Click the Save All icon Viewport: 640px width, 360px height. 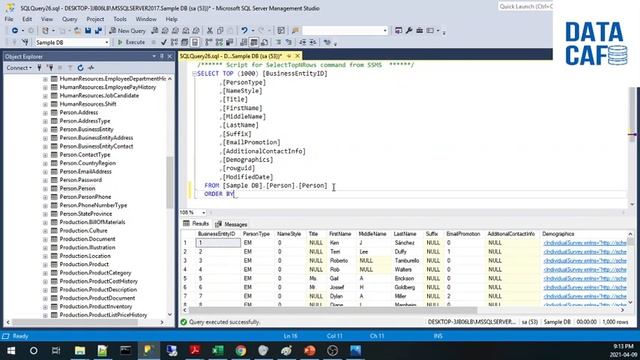(x=98, y=31)
